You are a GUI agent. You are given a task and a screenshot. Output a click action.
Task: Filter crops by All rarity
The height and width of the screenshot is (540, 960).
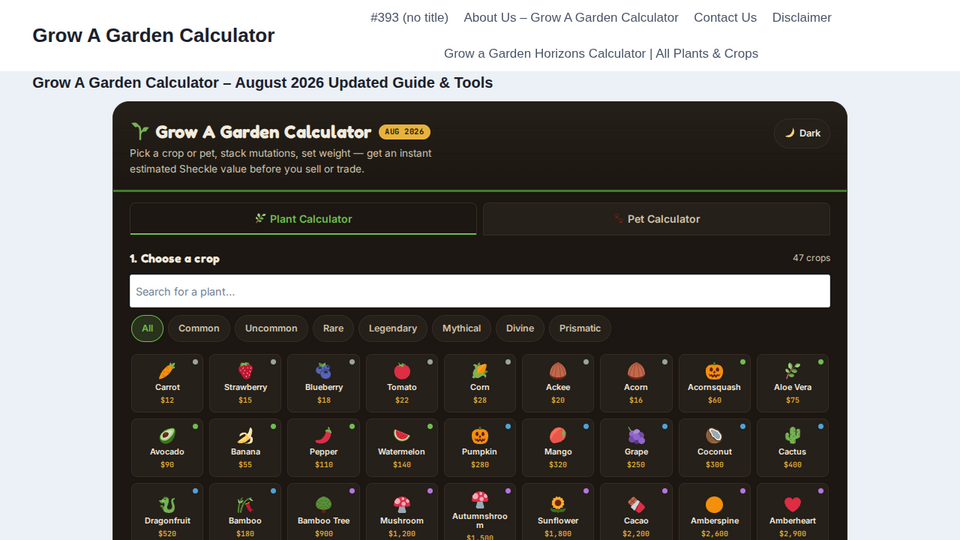(x=148, y=328)
